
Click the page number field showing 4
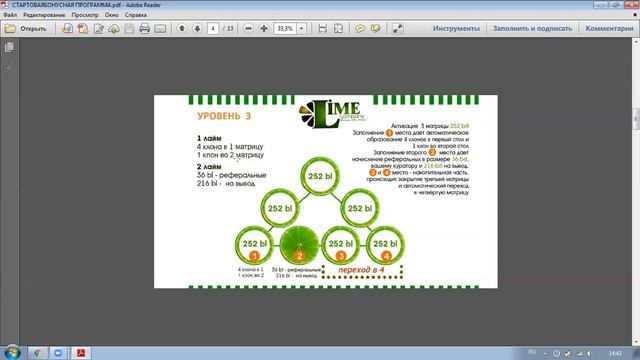(x=213, y=29)
